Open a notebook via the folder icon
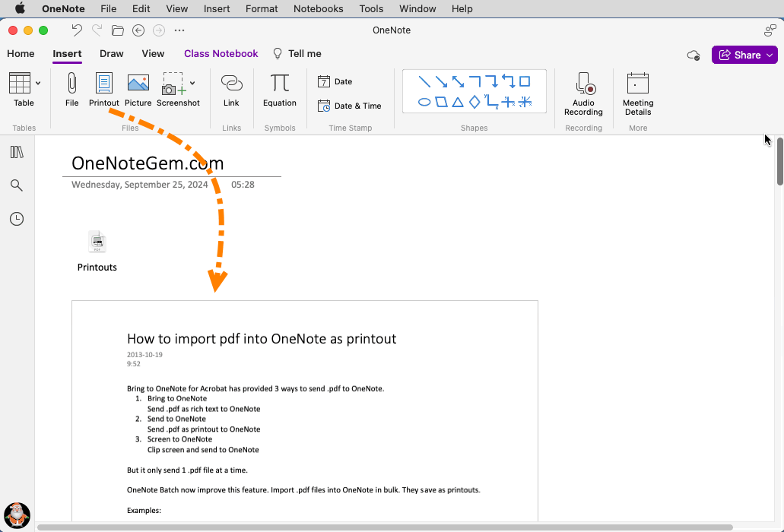Viewport: 784px width, 532px height. pyautogui.click(x=118, y=30)
